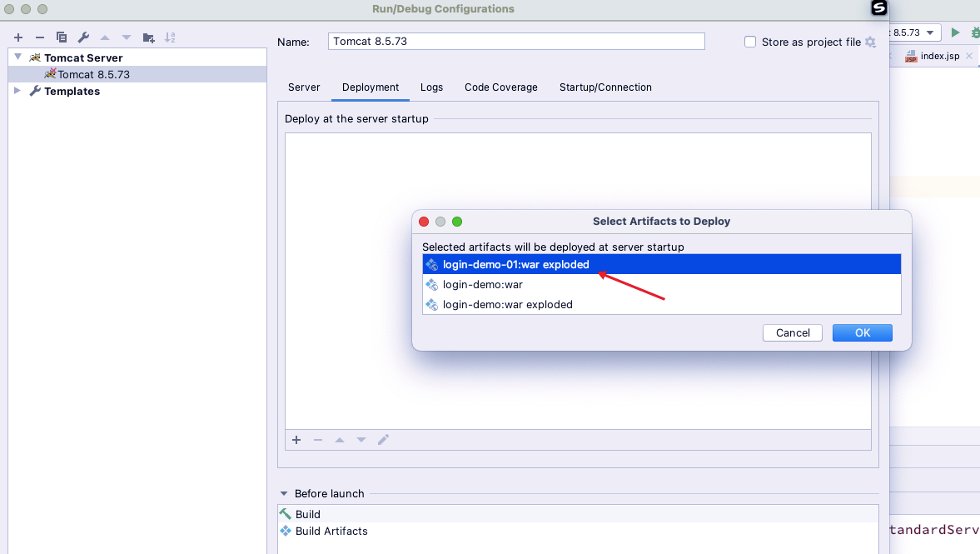This screenshot has height=554, width=980.
Task: Expand the Templates tree node
Action: click(x=17, y=91)
